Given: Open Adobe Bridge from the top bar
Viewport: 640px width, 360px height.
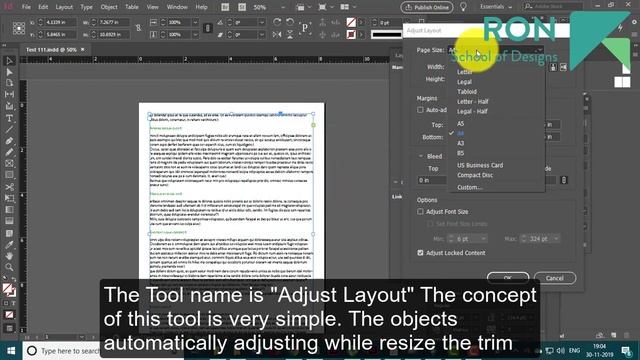Looking at the screenshot, I should [225, 7].
